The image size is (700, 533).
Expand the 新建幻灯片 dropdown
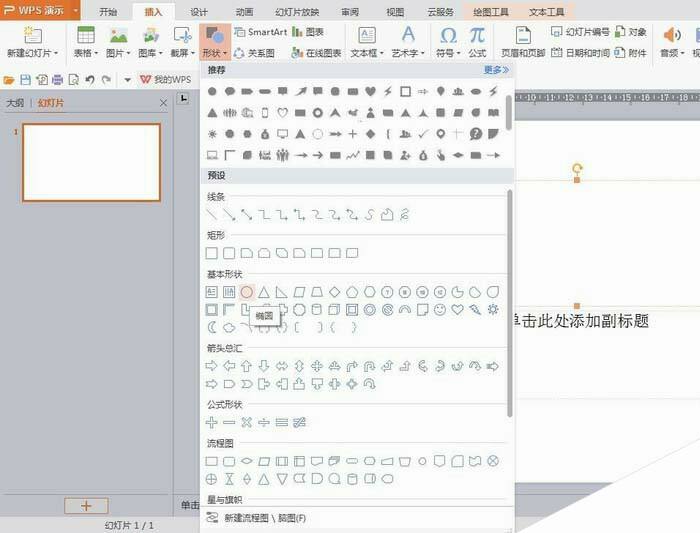click(32, 52)
